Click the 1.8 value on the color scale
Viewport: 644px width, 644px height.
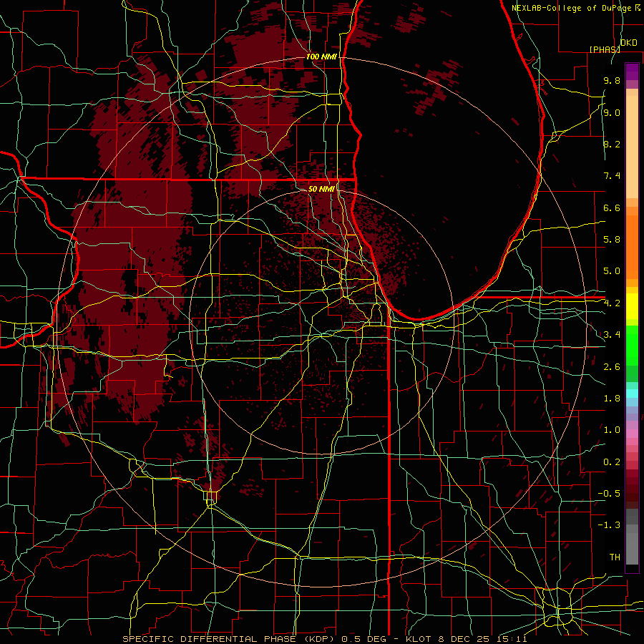(612, 399)
